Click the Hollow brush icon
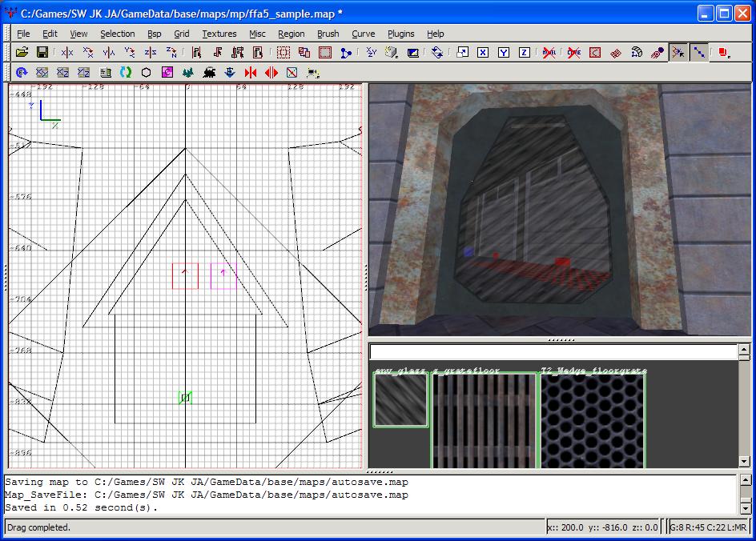The image size is (756, 541). pyautogui.click(x=325, y=52)
